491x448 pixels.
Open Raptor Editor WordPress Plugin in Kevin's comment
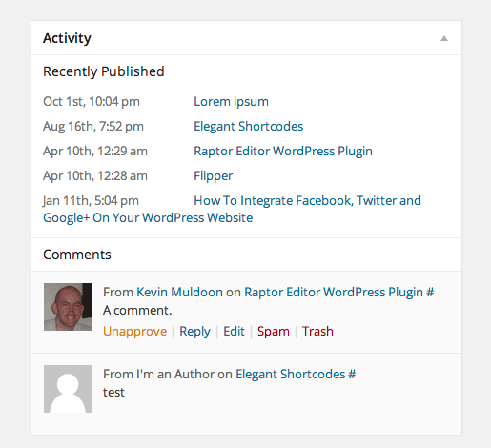coord(334,293)
